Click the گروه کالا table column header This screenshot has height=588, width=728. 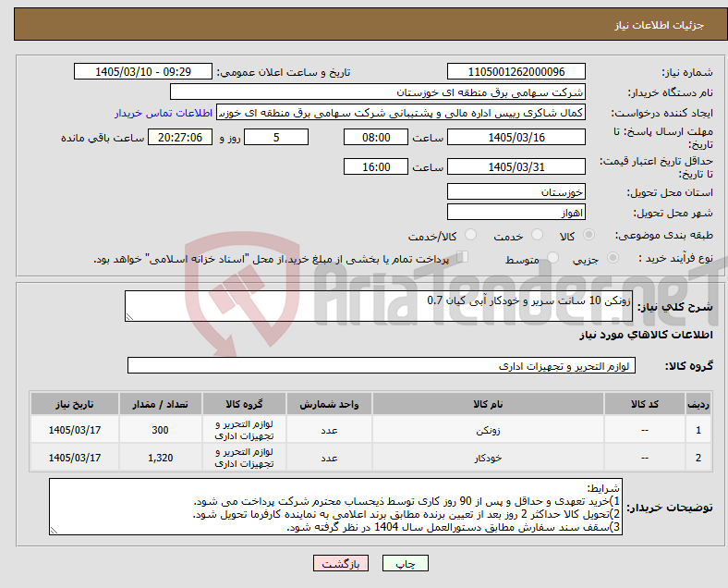pyautogui.click(x=244, y=404)
